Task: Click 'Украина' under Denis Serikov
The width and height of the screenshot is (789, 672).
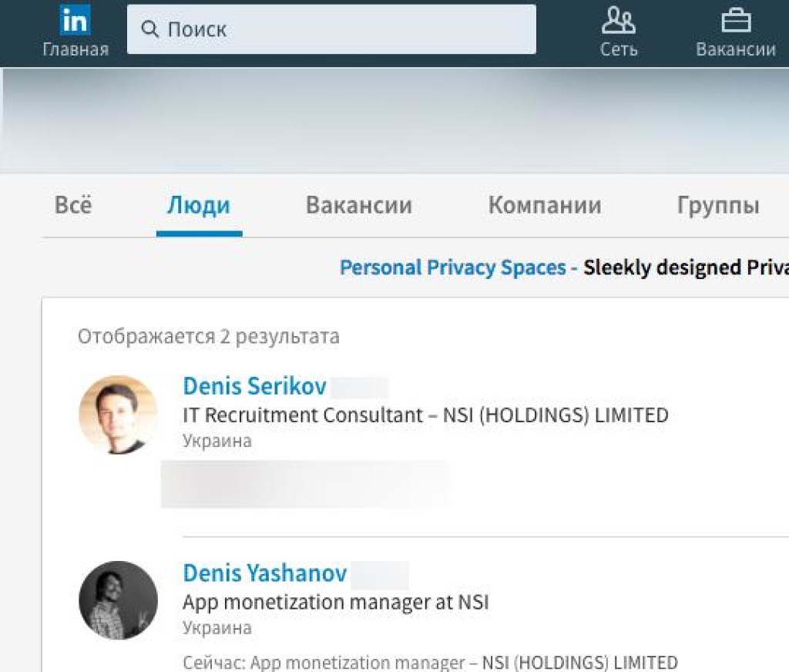Action: [217, 441]
